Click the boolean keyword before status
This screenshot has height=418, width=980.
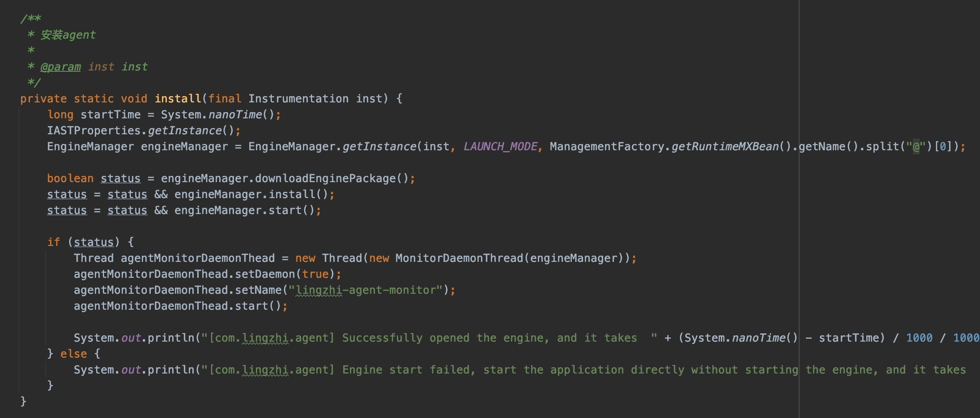click(70, 178)
